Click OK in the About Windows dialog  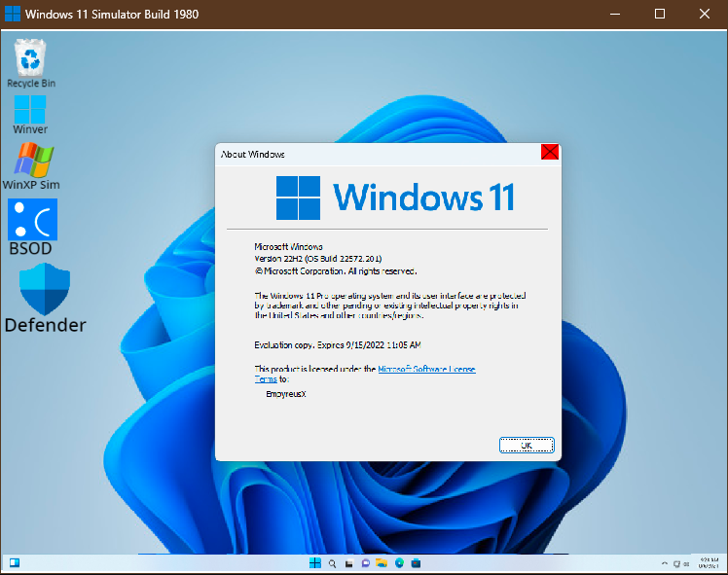[527, 445]
